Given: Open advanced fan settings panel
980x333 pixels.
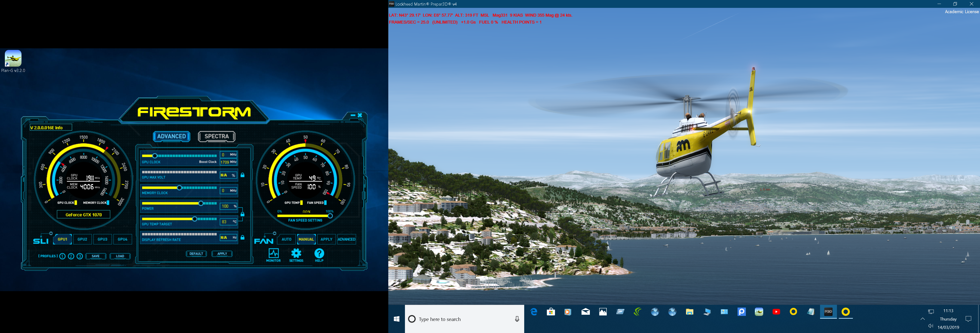Looking at the screenshot, I should [x=346, y=239].
